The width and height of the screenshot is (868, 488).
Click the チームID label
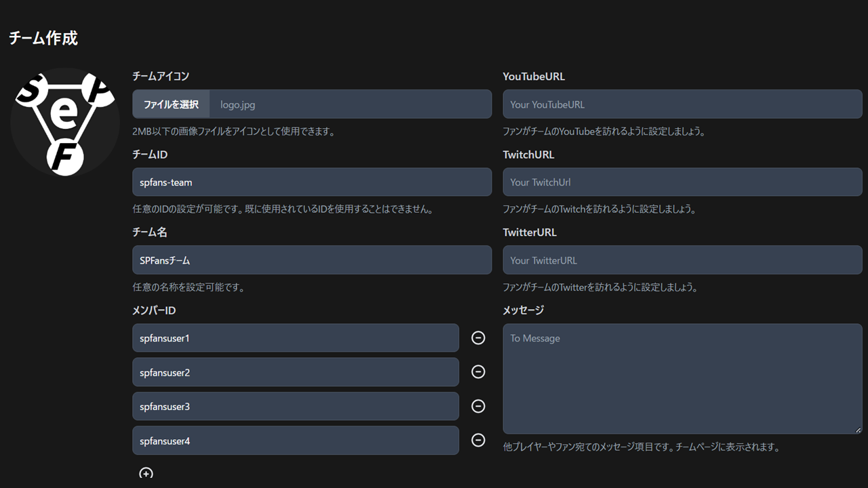coord(150,155)
